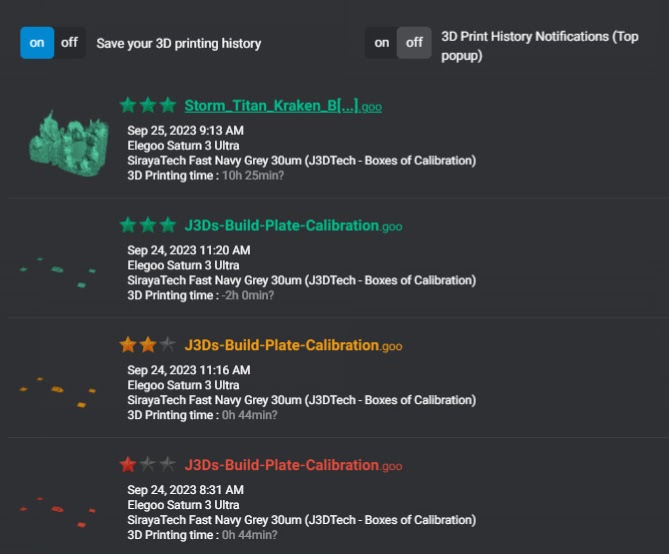Enable 3D Print History Notifications popup

381,43
